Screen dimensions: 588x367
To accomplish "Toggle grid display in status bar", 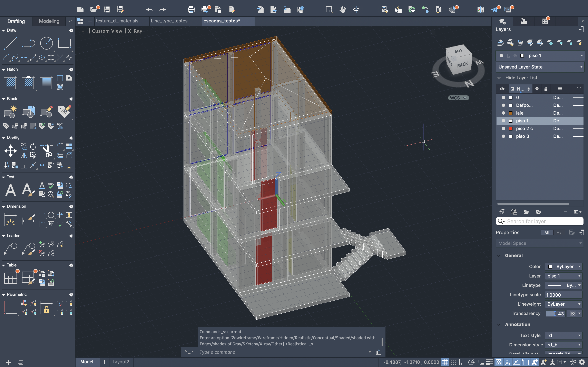I will [444, 362].
